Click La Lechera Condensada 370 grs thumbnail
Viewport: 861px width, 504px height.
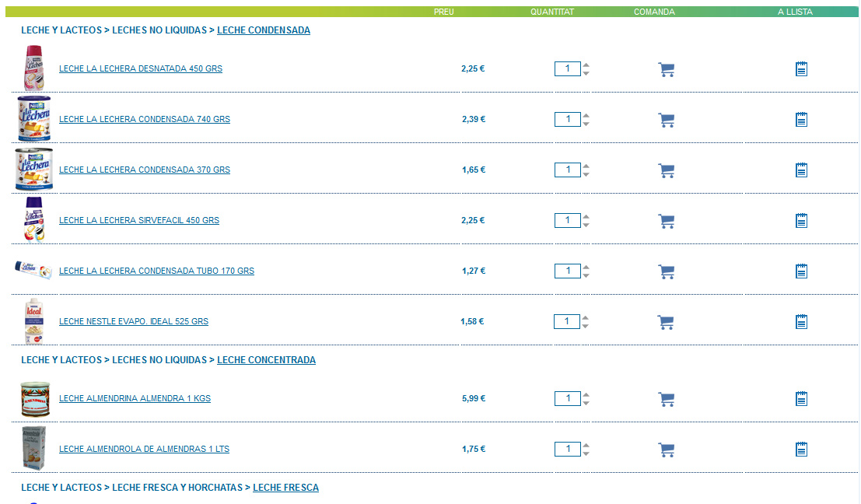coord(33,170)
